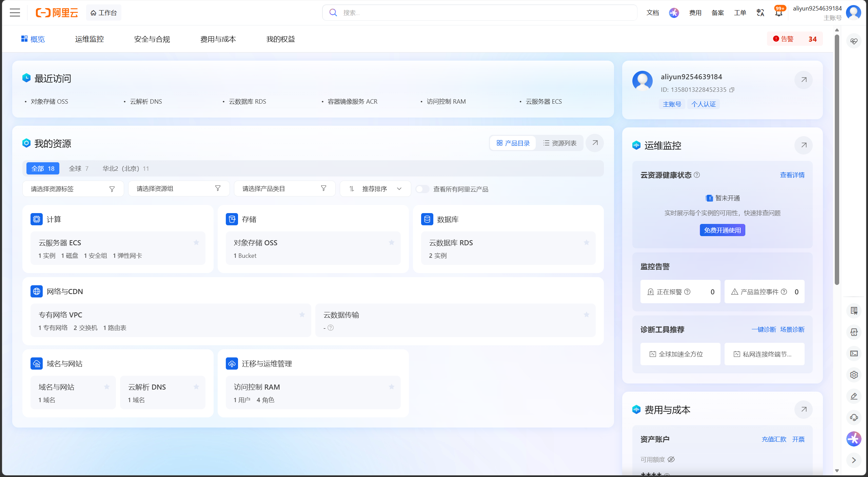
Task: Open 工单 in the top bar
Action: point(740,13)
